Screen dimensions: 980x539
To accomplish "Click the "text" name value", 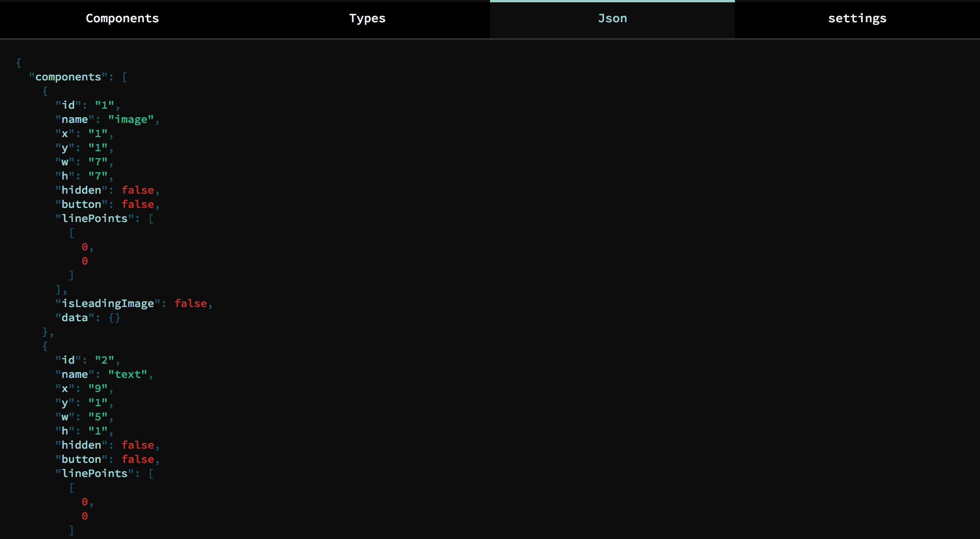I will click(x=127, y=374).
